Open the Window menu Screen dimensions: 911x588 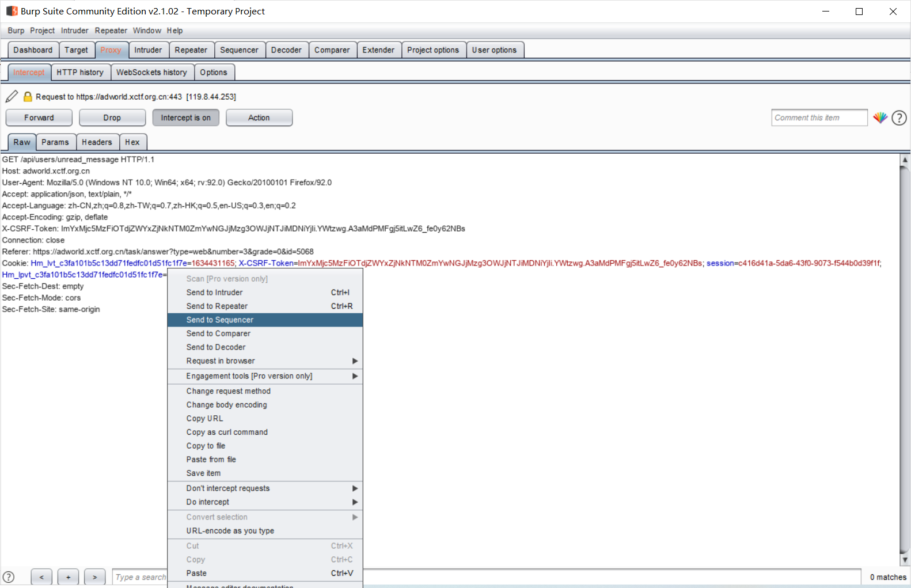[147, 31]
